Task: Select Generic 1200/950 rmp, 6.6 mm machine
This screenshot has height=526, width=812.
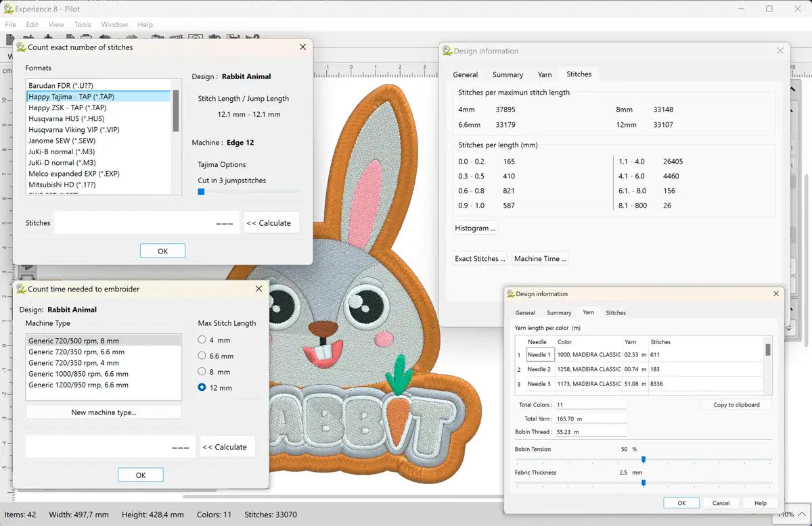Action: 104,385
